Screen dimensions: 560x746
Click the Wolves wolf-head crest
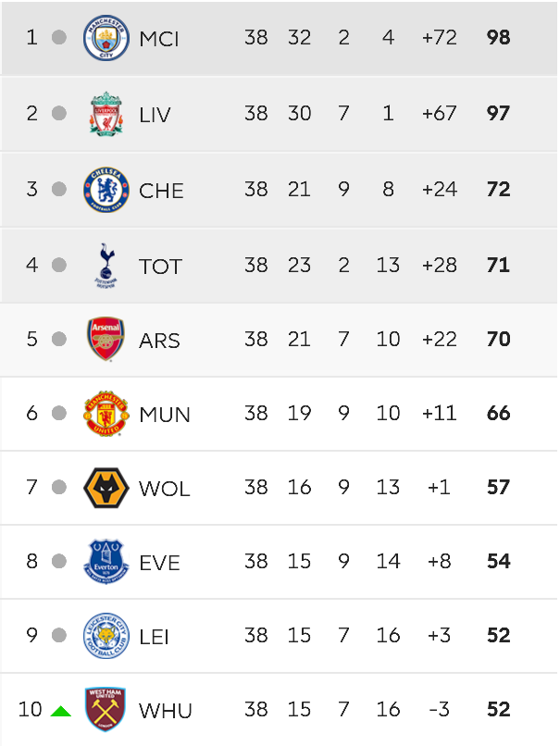pyautogui.click(x=106, y=488)
